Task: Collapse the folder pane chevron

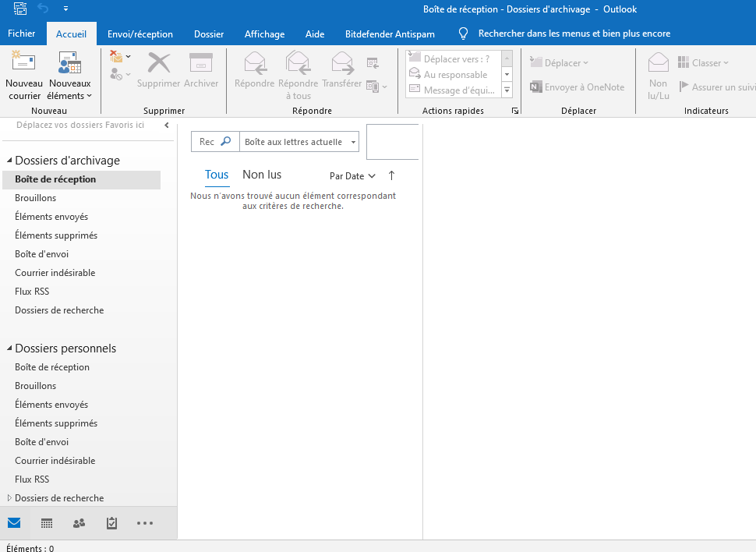Action: (x=167, y=125)
